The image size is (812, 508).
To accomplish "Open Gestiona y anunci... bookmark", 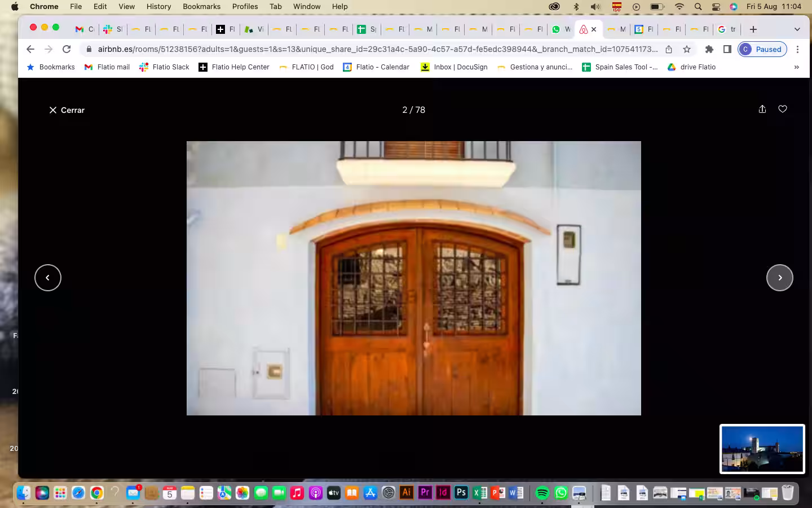I will pyautogui.click(x=535, y=67).
